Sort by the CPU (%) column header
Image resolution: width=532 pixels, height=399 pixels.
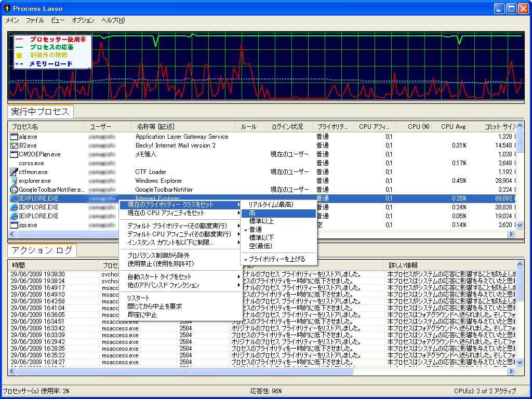414,127
